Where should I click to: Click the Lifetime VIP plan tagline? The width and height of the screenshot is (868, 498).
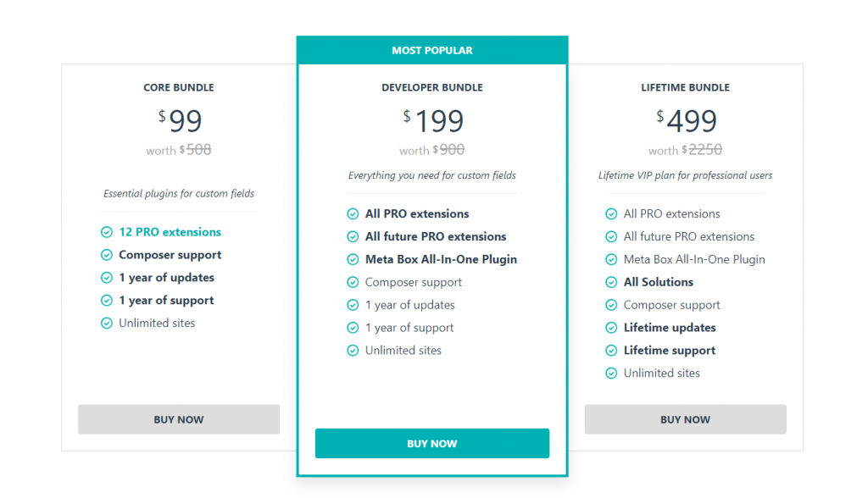685,175
